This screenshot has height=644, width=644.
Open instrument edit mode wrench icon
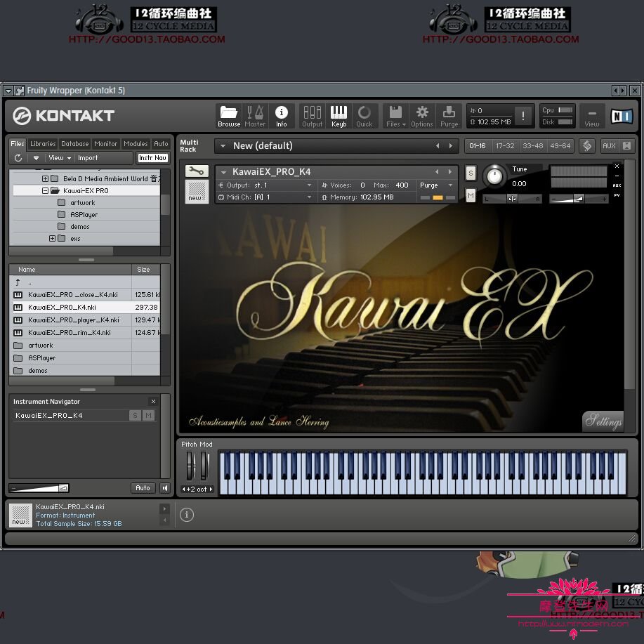[x=196, y=171]
